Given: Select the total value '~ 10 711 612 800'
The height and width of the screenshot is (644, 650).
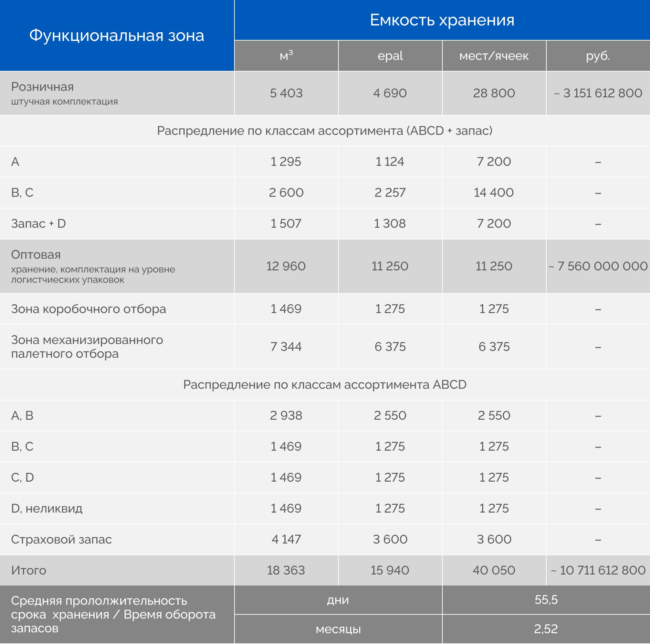Looking at the screenshot, I should (x=598, y=570).
